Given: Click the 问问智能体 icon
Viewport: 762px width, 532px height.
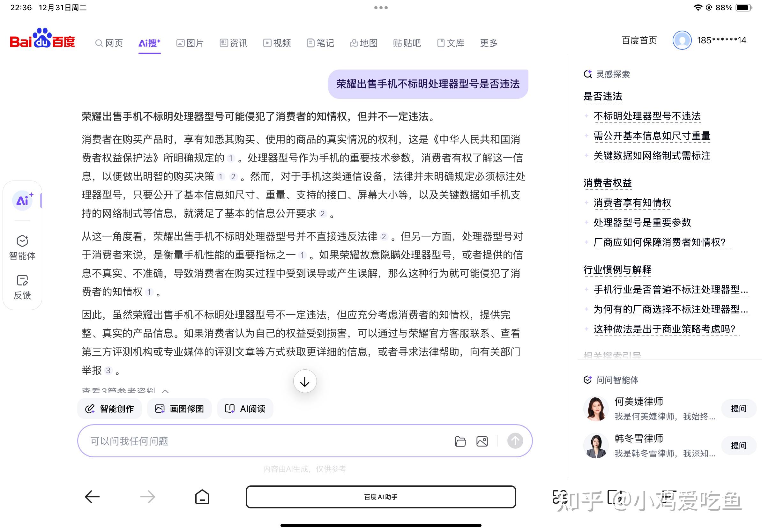Looking at the screenshot, I should coord(588,380).
